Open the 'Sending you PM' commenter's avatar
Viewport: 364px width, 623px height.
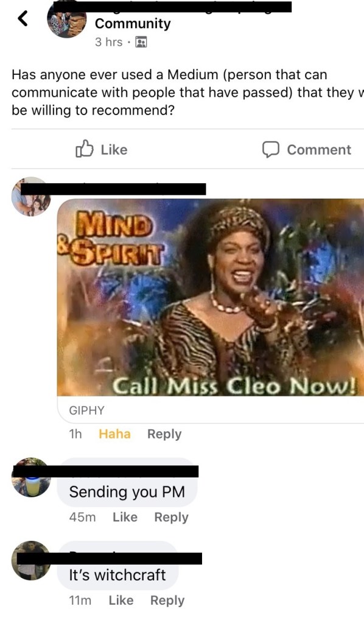click(32, 477)
